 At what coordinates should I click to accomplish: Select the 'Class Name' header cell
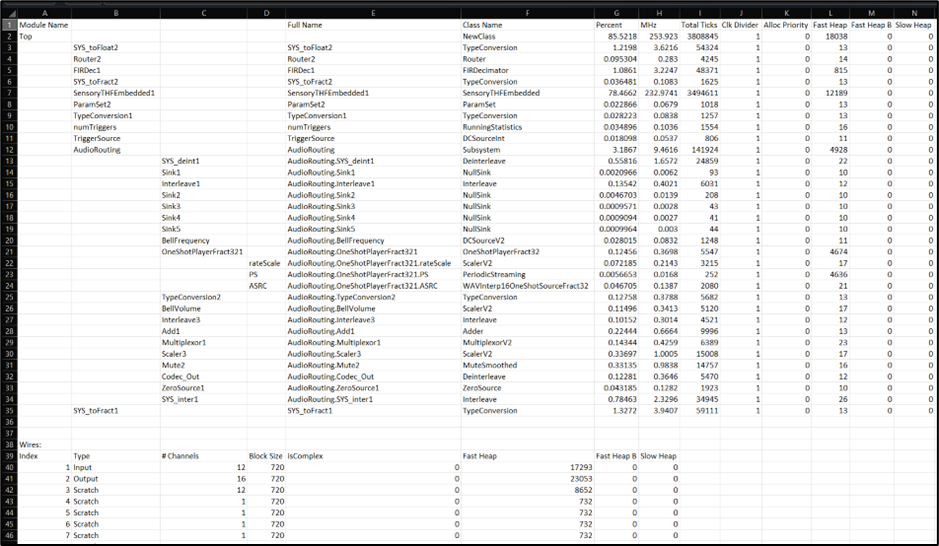[483, 24]
